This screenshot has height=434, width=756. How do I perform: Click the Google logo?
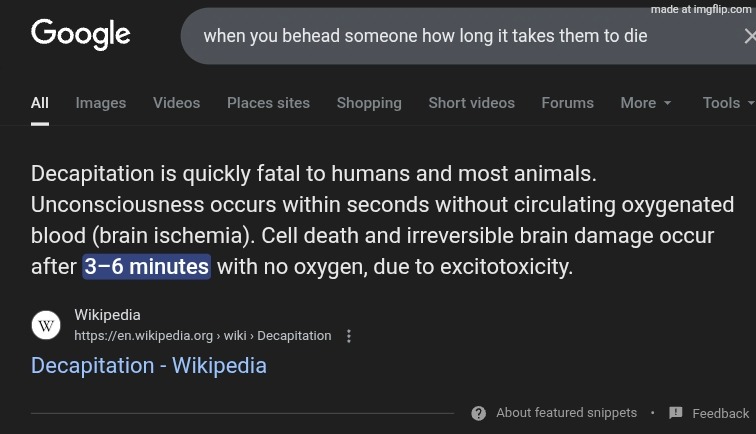click(x=81, y=34)
